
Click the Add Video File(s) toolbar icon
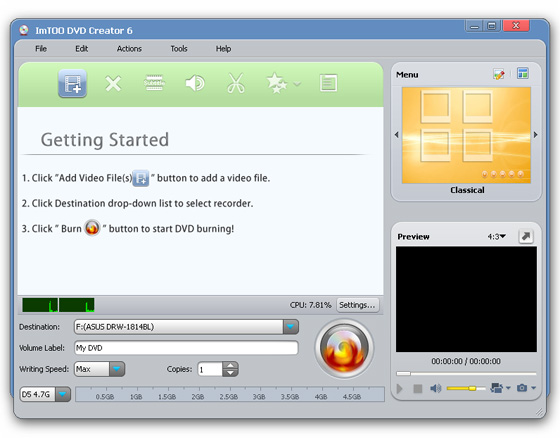click(72, 84)
